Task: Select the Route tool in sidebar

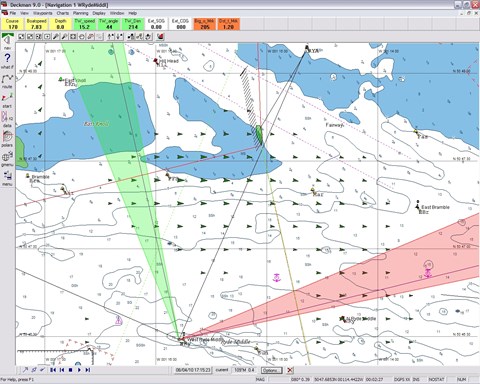Action: 7,81
